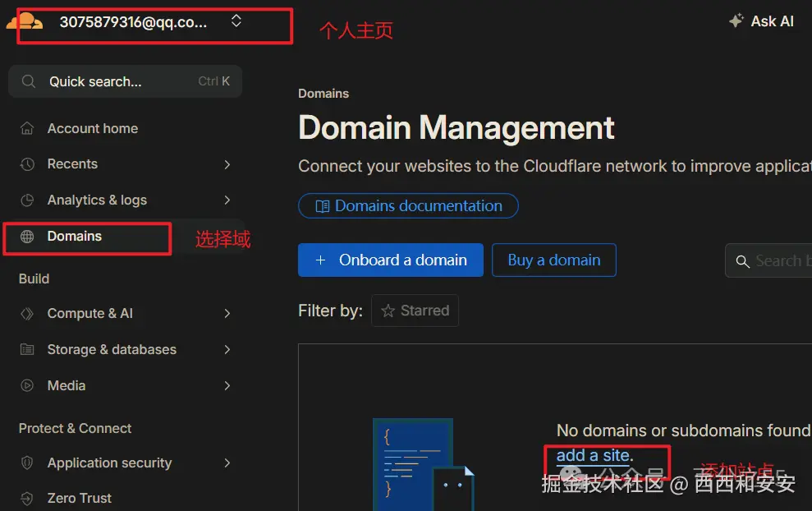Select the 3075879316@qq.co... account name

[x=133, y=21]
